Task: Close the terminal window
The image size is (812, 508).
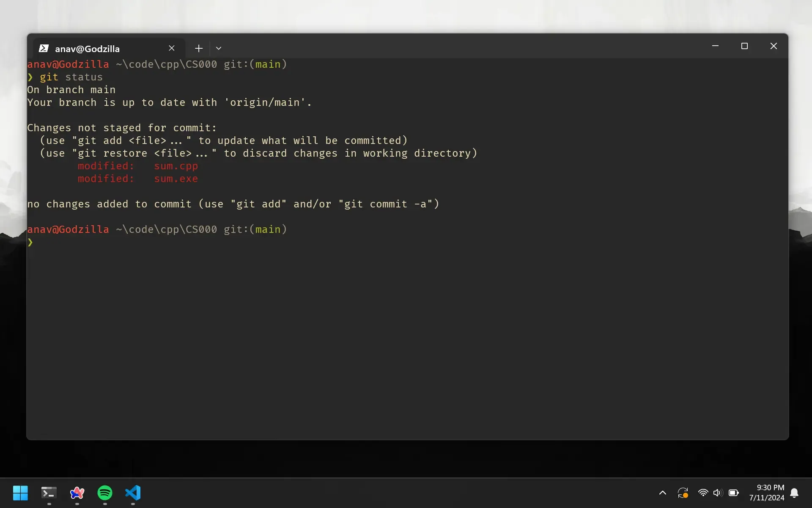Action: 774,46
